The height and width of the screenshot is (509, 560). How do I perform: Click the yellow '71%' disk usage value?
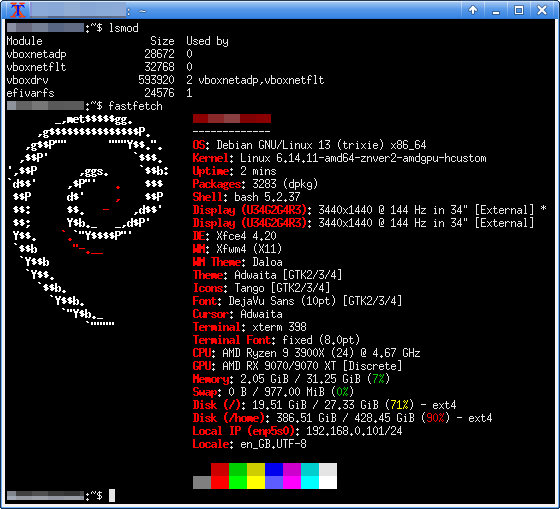[399, 405]
